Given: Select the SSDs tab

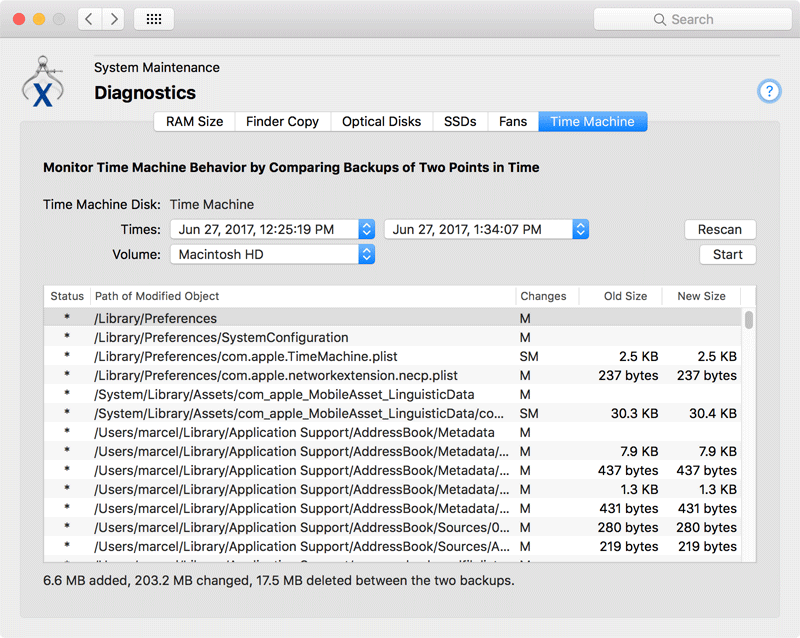Looking at the screenshot, I should tap(460, 121).
